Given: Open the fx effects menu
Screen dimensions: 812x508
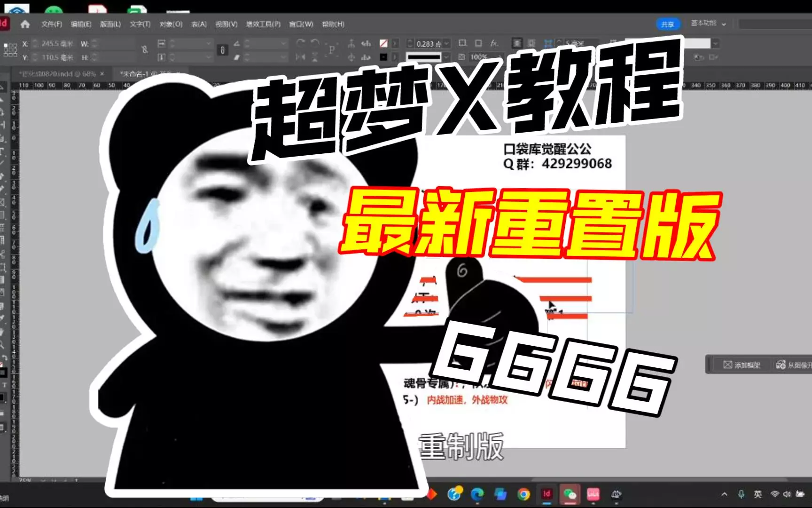Looking at the screenshot, I should coord(494,43).
